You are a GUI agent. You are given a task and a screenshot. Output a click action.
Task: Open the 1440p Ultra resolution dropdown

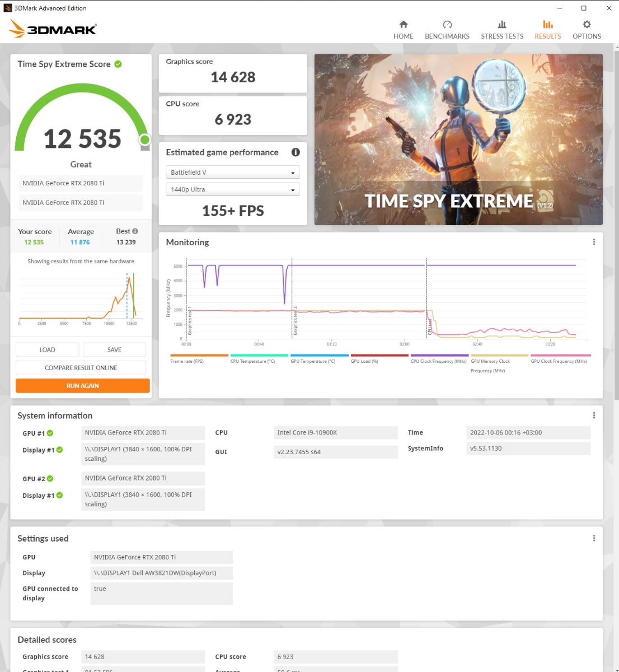(x=233, y=189)
